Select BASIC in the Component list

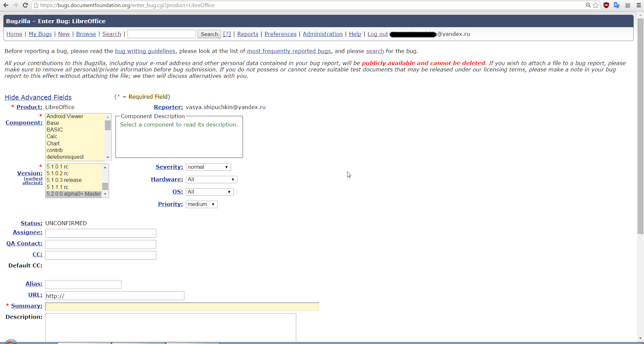pyautogui.click(x=75, y=130)
